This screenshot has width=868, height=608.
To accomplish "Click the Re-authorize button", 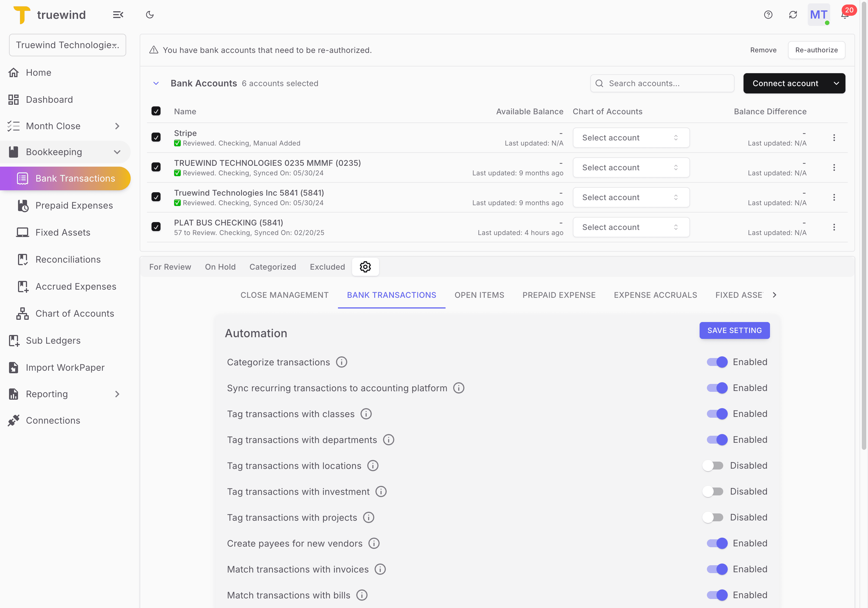I will tap(816, 50).
